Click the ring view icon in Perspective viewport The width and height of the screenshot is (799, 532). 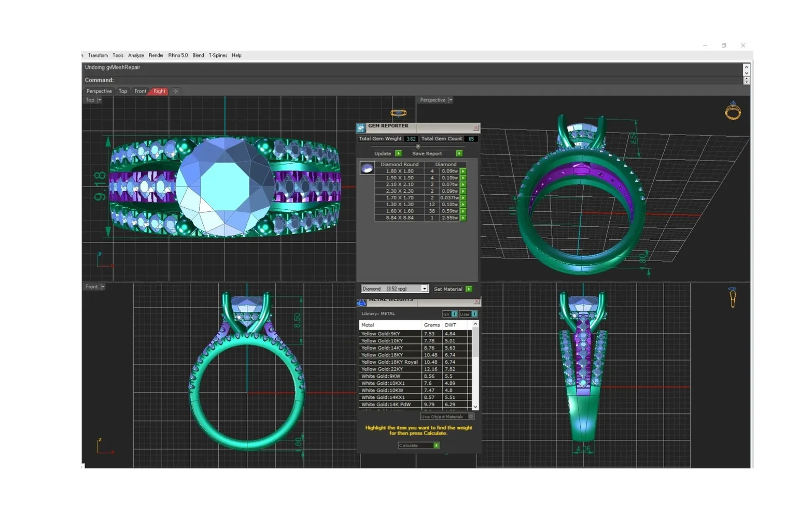click(733, 111)
